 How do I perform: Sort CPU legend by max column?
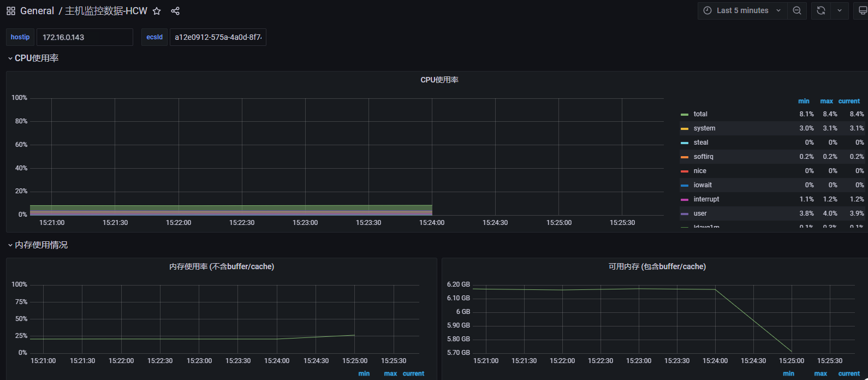(x=827, y=101)
